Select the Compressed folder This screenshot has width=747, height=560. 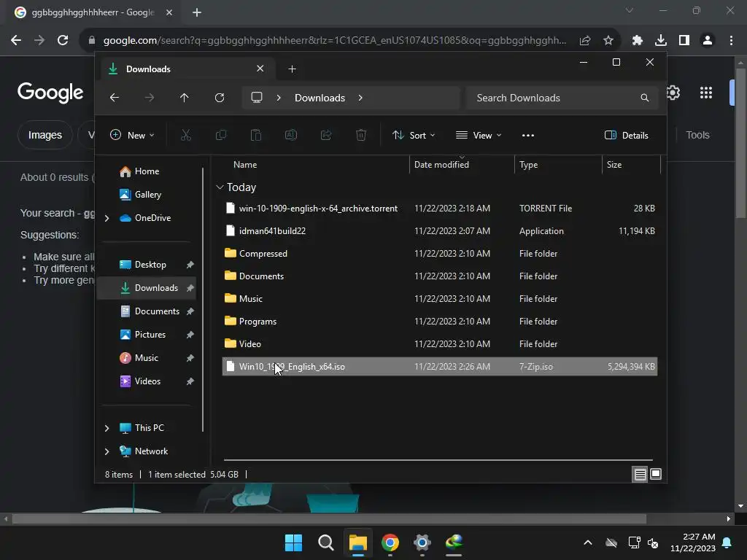(x=440, y=254)
